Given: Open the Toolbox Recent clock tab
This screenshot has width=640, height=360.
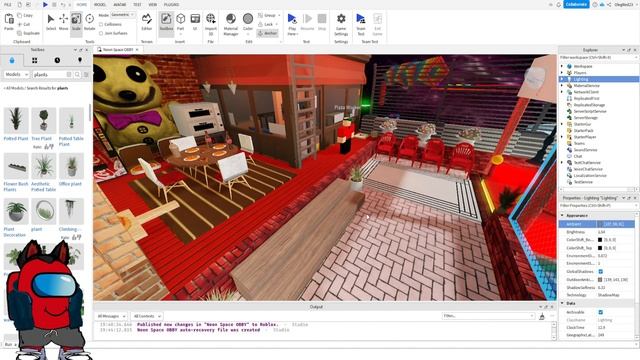Looking at the screenshot, I should tap(57, 60).
